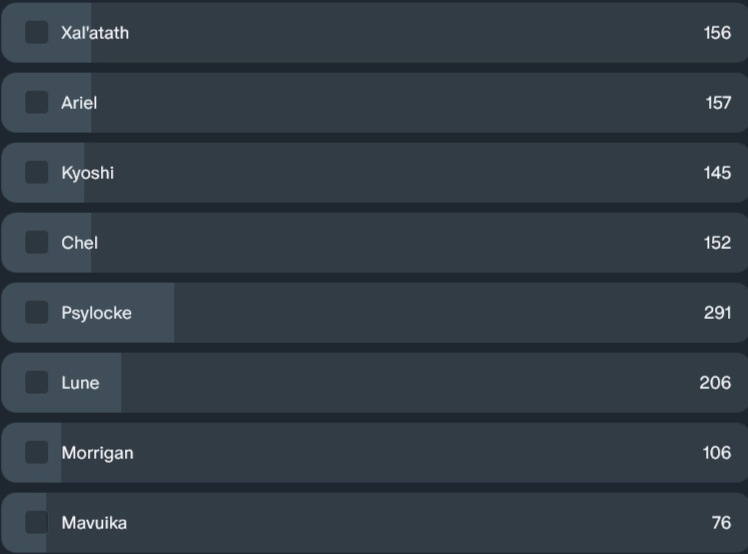The image size is (748, 554).
Task: Select the Kyoshi text label
Action: coord(88,173)
